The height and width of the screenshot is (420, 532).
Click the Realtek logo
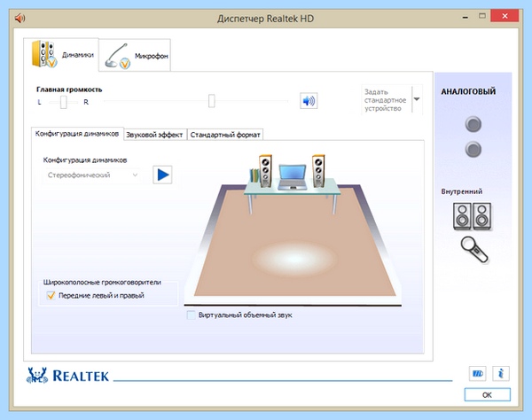[67, 376]
